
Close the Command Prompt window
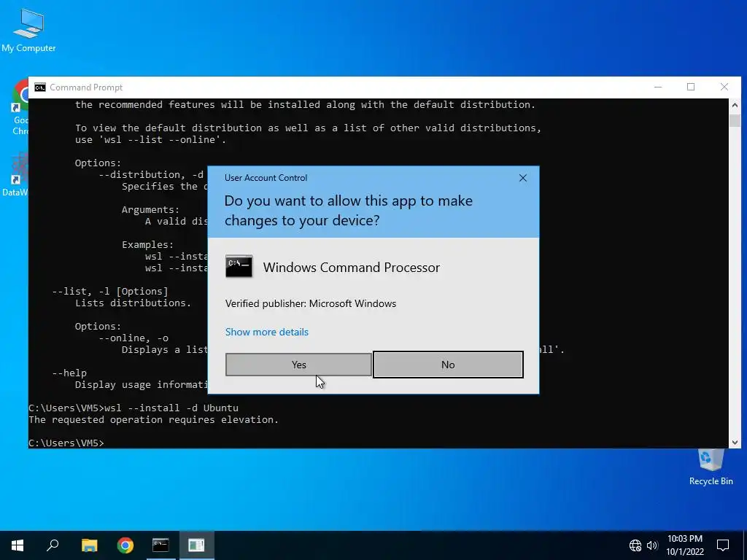(724, 87)
